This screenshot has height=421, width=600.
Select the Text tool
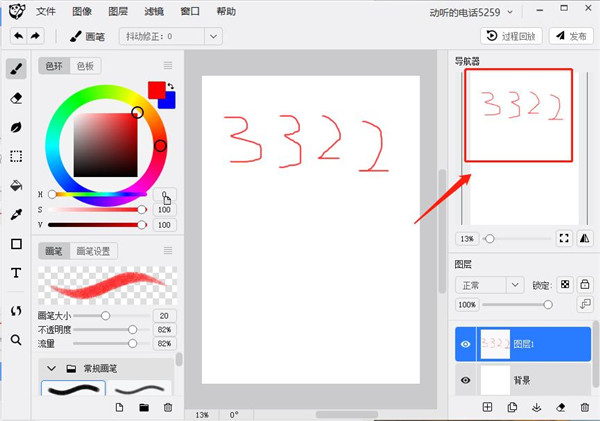coord(16,272)
